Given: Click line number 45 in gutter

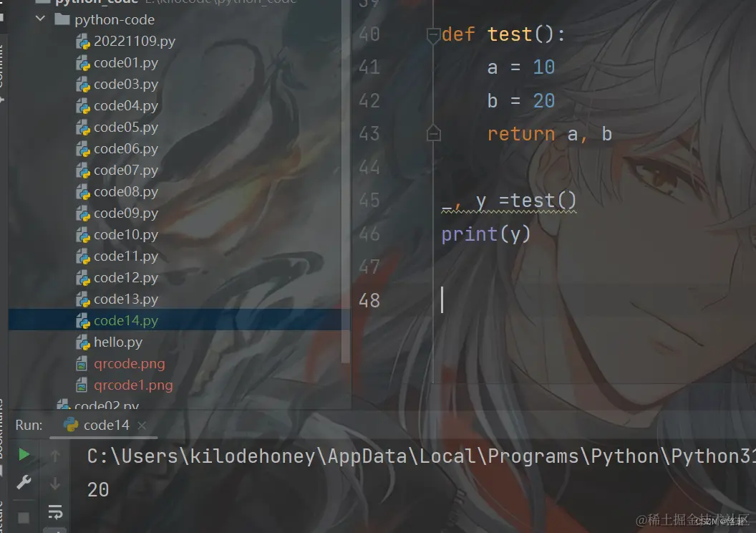Looking at the screenshot, I should click(x=369, y=201).
